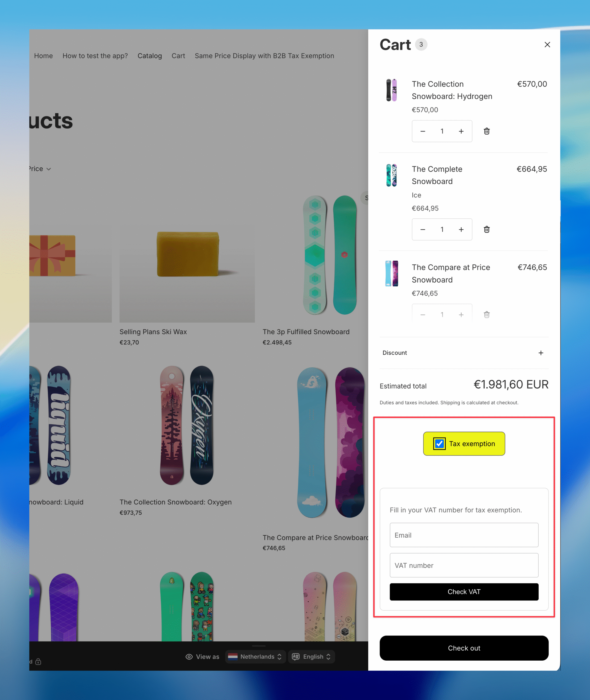Decrease The Complete Snowboard quantity
590x700 pixels.
423,229
